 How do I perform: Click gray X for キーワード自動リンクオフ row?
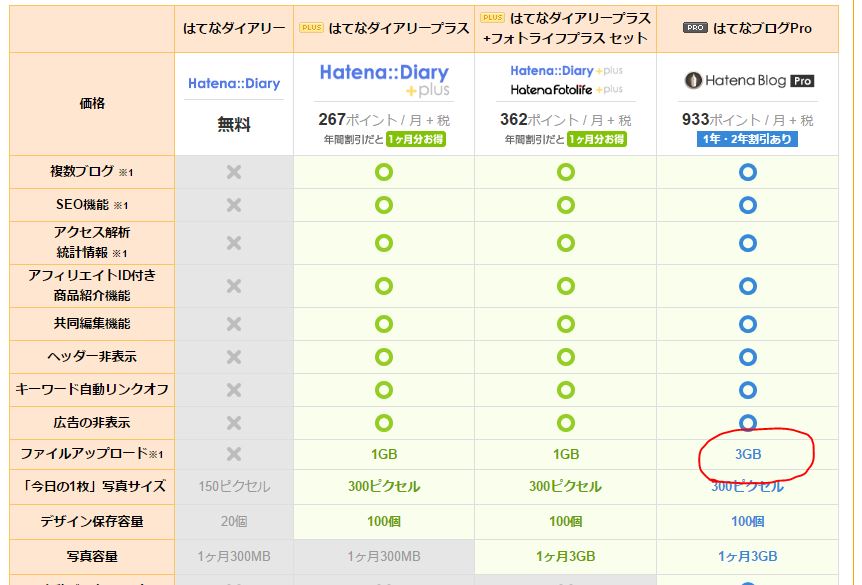(x=234, y=390)
